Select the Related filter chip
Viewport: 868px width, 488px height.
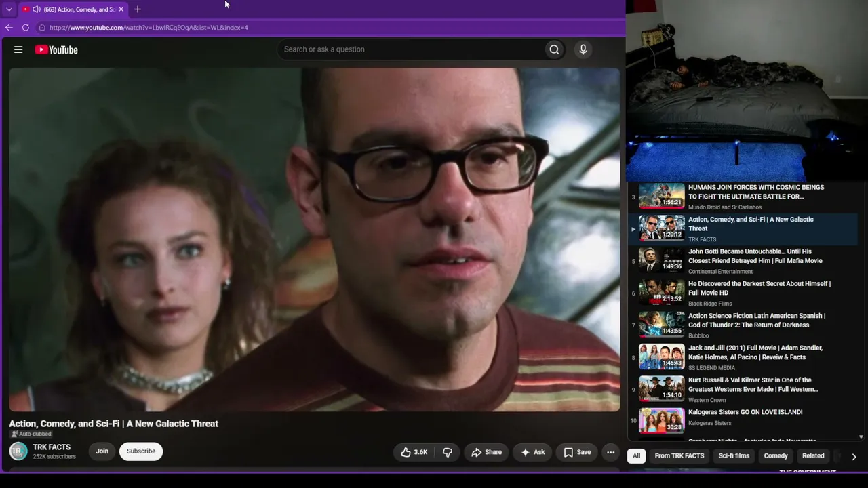pyautogui.click(x=813, y=456)
